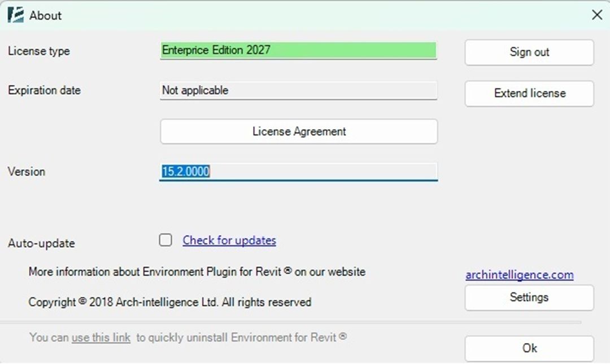This screenshot has height=364, width=610.
Task: Click the 'License type' label
Action: coord(39,51)
